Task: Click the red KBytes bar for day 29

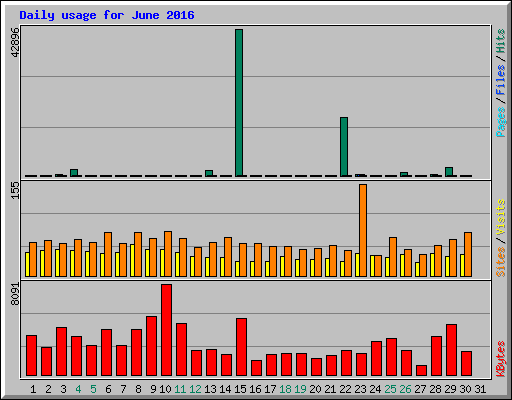Action: [x=452, y=350]
